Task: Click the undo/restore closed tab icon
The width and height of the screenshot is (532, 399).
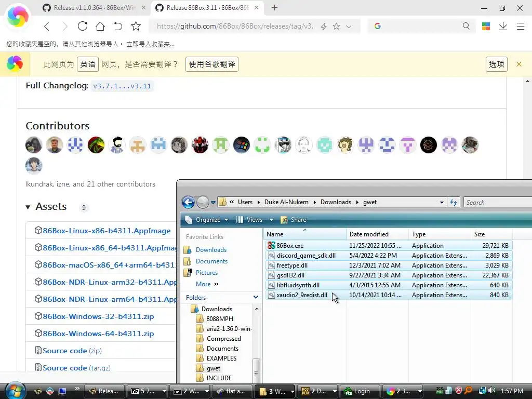Action: [x=118, y=26]
